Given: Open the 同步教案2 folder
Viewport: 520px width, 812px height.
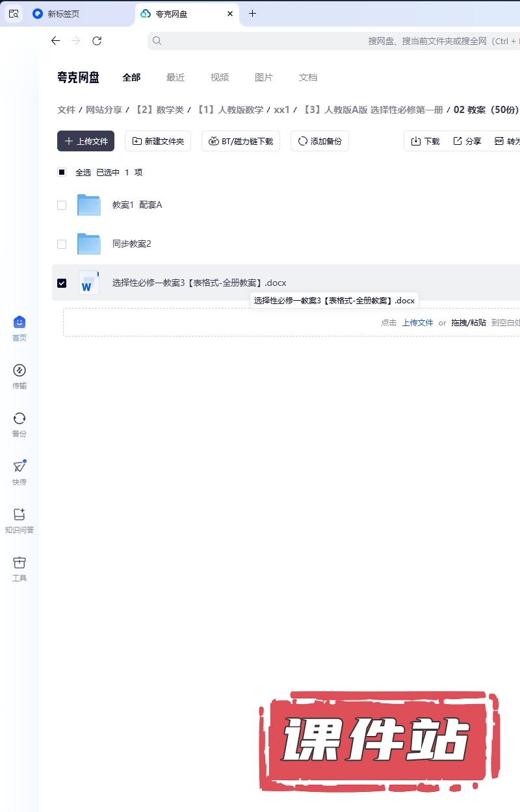Looking at the screenshot, I should (x=131, y=244).
